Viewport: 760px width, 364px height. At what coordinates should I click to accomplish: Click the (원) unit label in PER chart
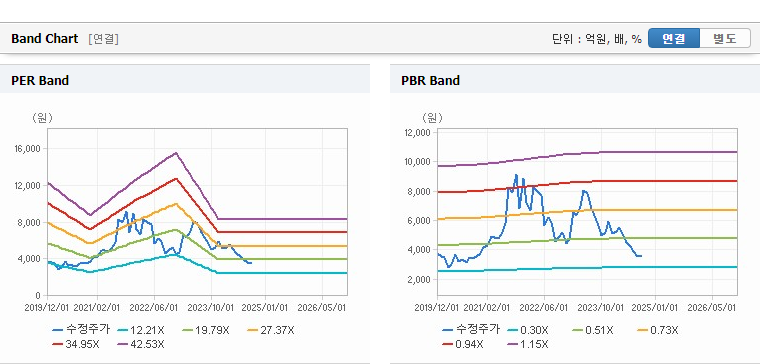[x=42, y=117]
